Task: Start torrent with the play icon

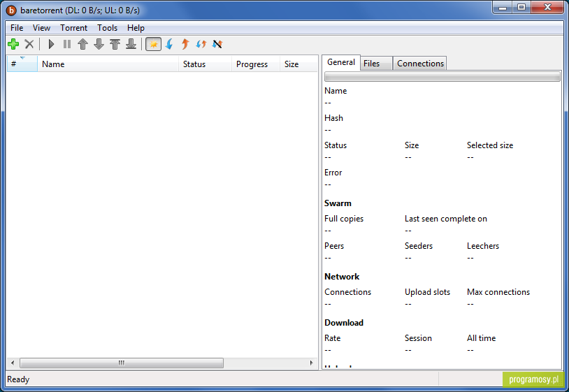Action: [x=51, y=44]
